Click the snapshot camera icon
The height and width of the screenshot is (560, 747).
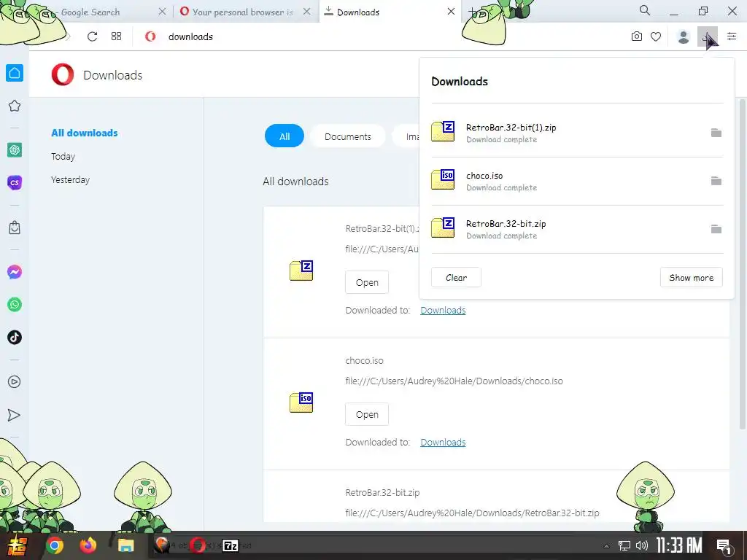636,36
